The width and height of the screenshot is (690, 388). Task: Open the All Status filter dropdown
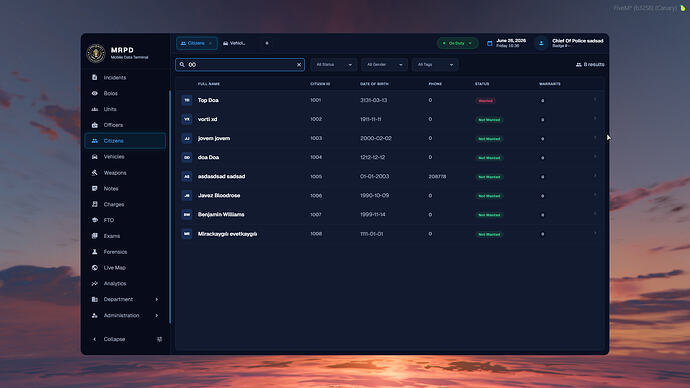[333, 65]
